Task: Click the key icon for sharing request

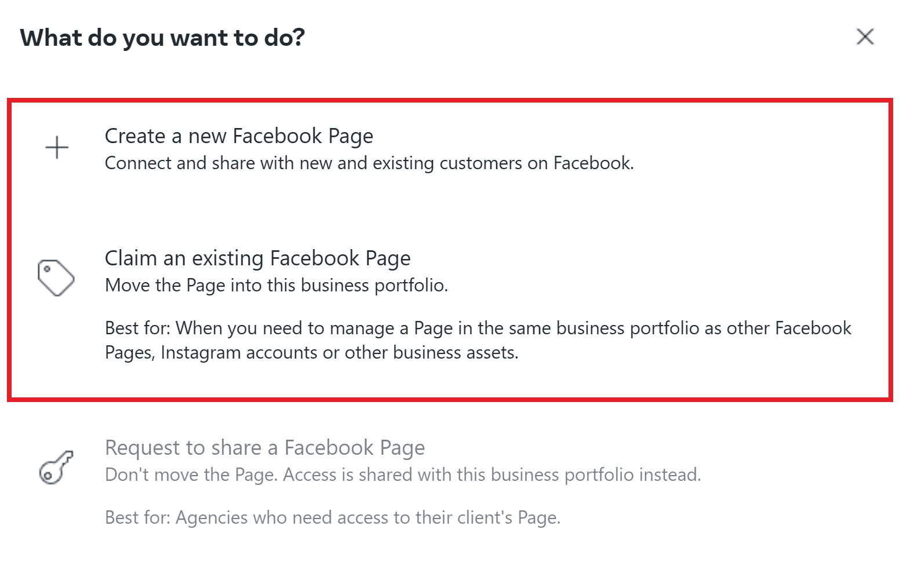Action: click(x=56, y=467)
